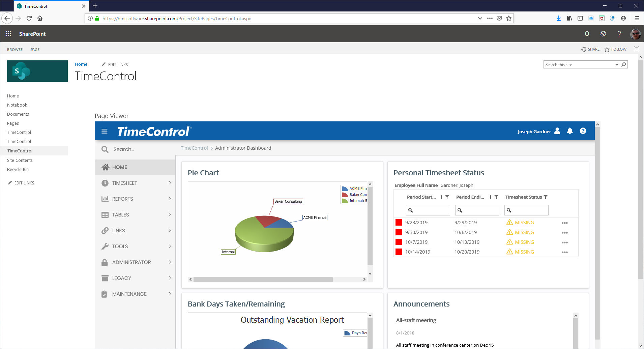Viewport: 644px width, 349px height.
Task: Open options for 9/23/2019 timesheet row
Action: pyautogui.click(x=565, y=223)
